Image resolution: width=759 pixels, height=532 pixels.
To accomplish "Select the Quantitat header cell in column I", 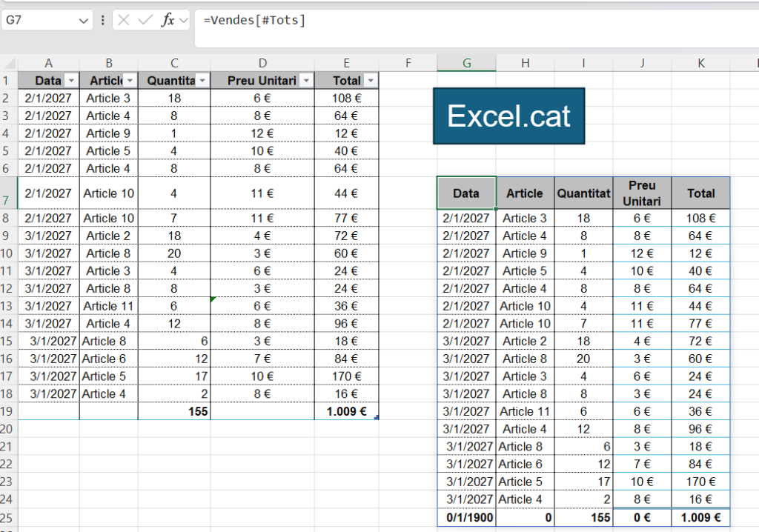I will tap(584, 193).
